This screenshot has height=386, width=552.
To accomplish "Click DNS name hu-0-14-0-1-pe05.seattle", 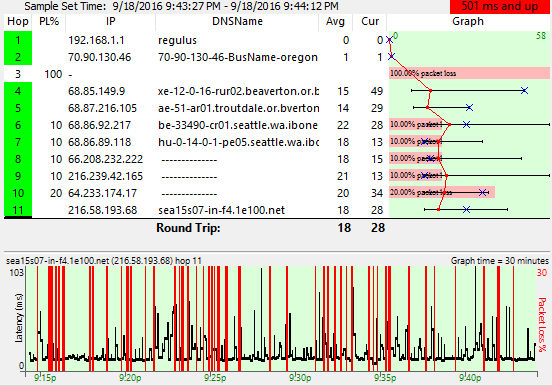I will pyautogui.click(x=238, y=142).
